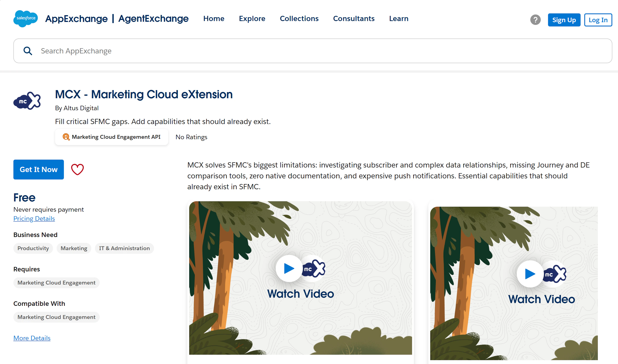Viewport: 618px width, 364px height.
Task: Click the AgentExchange title link
Action: pyautogui.click(x=153, y=19)
